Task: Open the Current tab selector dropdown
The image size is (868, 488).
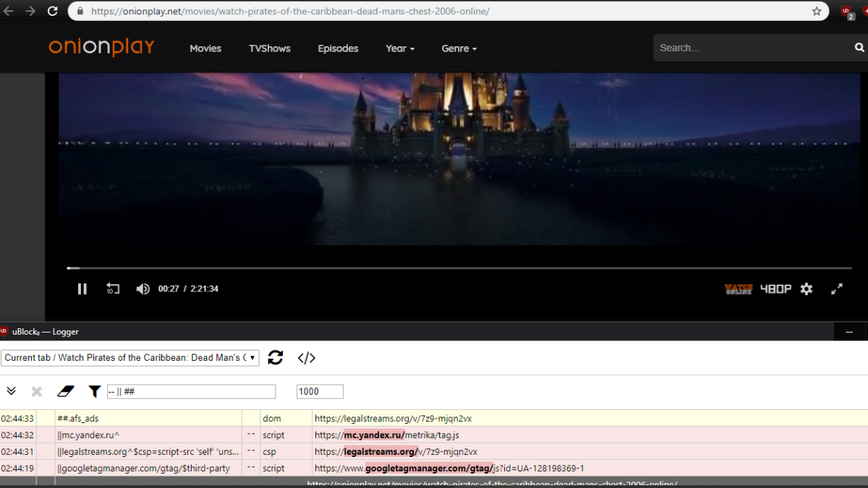Action: pos(130,358)
